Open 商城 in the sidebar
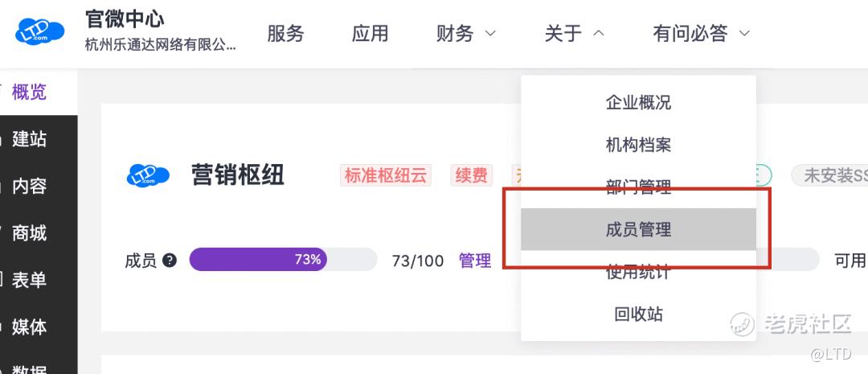The width and height of the screenshot is (868, 374). click(29, 233)
